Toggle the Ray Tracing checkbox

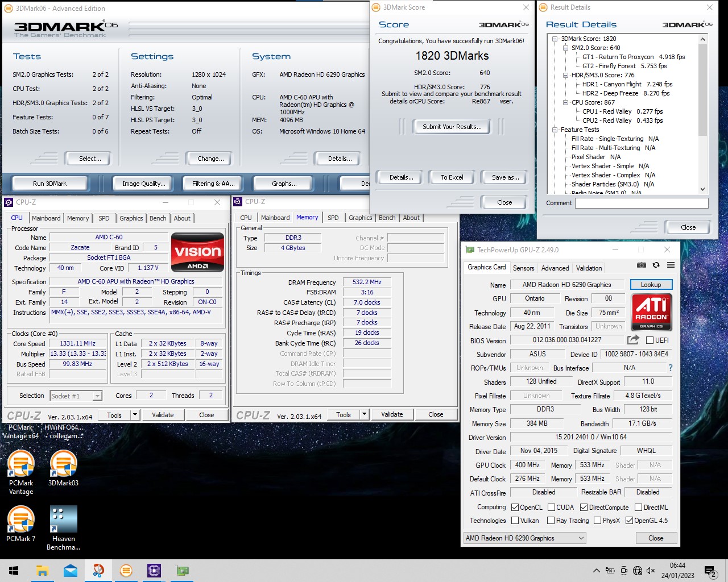coord(551,520)
